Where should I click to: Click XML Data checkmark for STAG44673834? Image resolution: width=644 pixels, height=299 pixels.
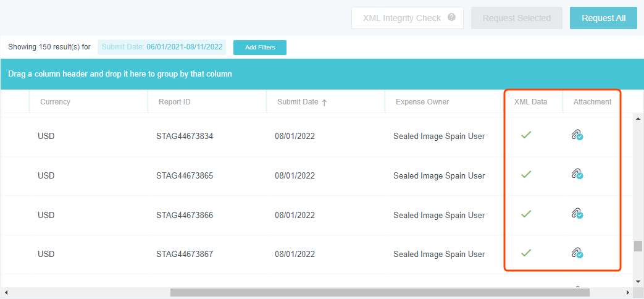526,135
